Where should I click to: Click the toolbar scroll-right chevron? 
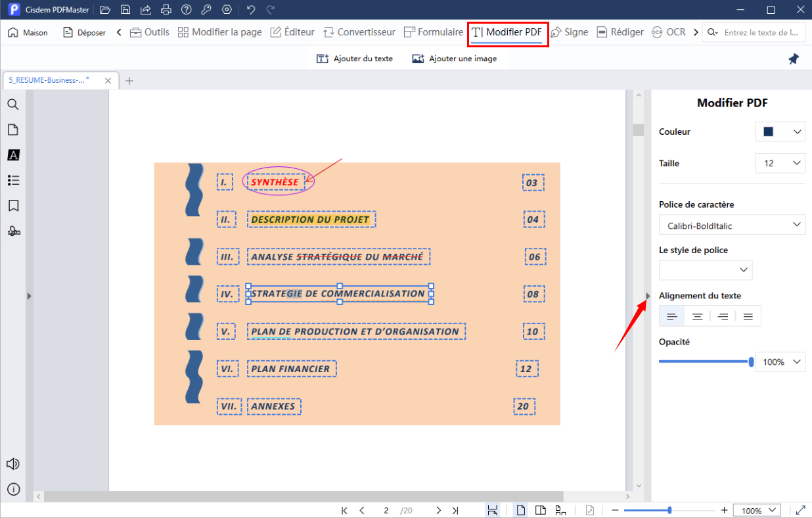(x=696, y=32)
